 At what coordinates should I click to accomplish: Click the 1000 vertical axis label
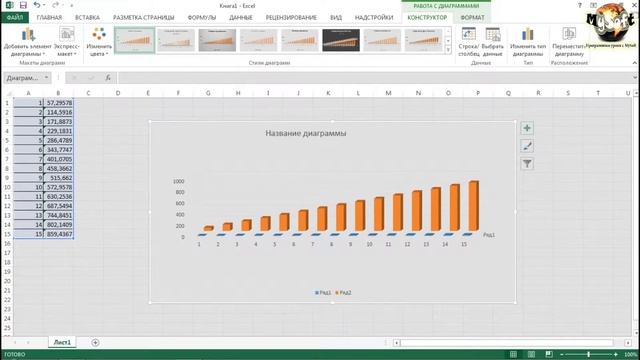(x=178, y=181)
